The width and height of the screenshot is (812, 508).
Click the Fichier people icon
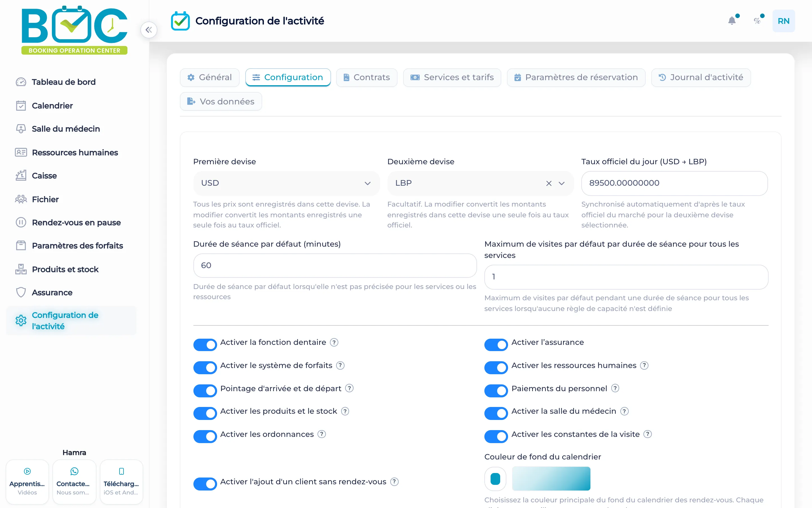pyautogui.click(x=21, y=199)
